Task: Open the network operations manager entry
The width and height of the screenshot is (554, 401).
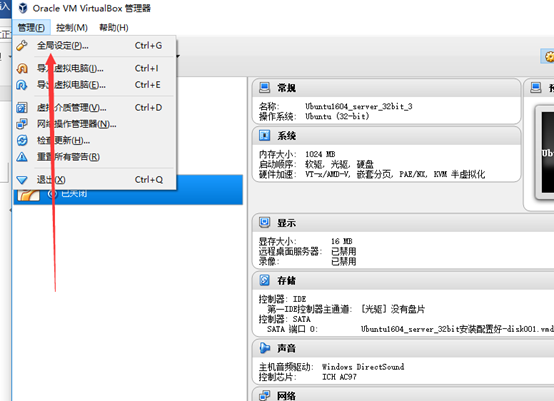Action: click(x=95, y=124)
